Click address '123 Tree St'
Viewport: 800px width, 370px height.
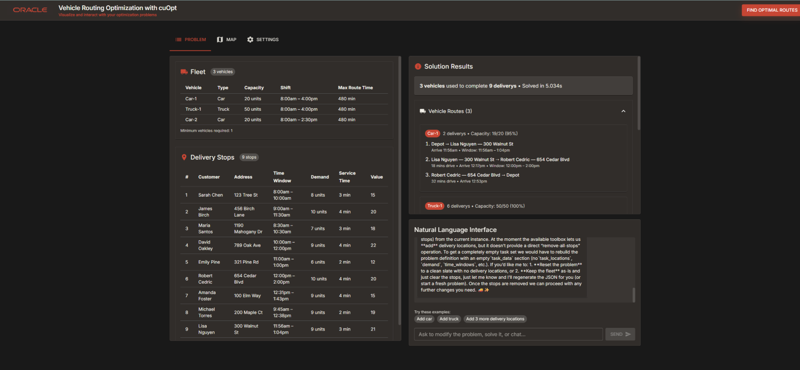coord(246,195)
